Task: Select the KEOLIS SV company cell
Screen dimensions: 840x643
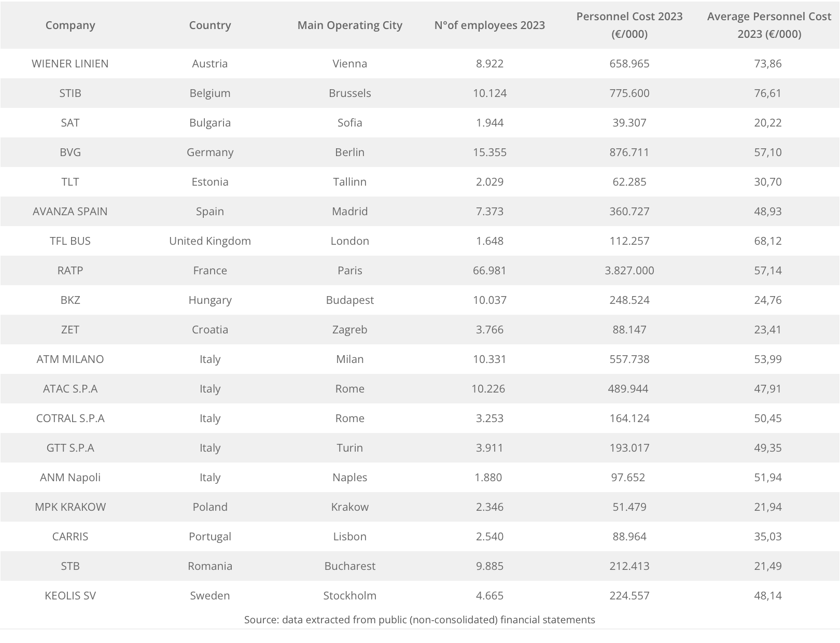Action: pyautogui.click(x=70, y=596)
